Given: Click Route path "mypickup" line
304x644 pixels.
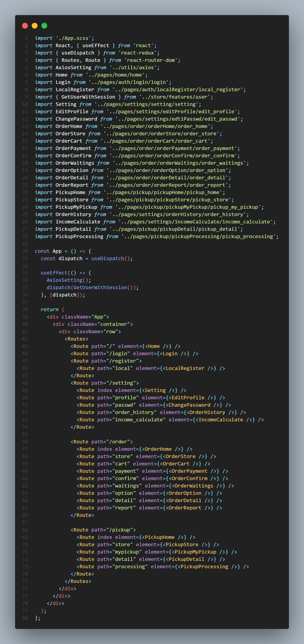Looking at the screenshot, I should 157,552.
